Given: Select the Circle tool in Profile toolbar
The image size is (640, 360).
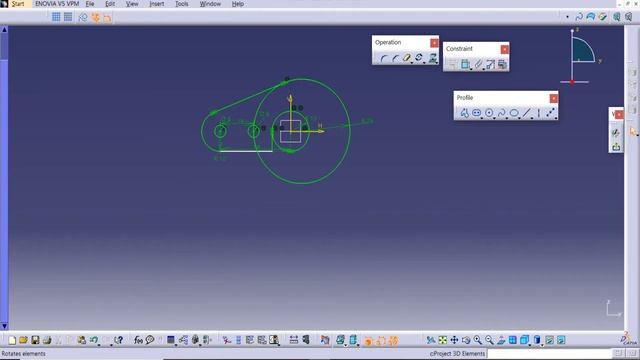Looking at the screenshot, I should tap(489, 113).
